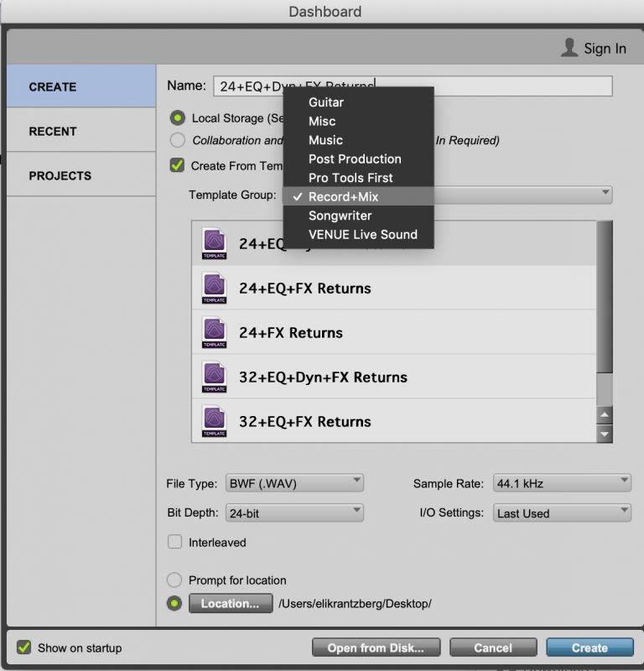Viewport: 644px width, 671px height.
Task: Click the 32+EQ+FX Returns template icon
Action: (214, 421)
